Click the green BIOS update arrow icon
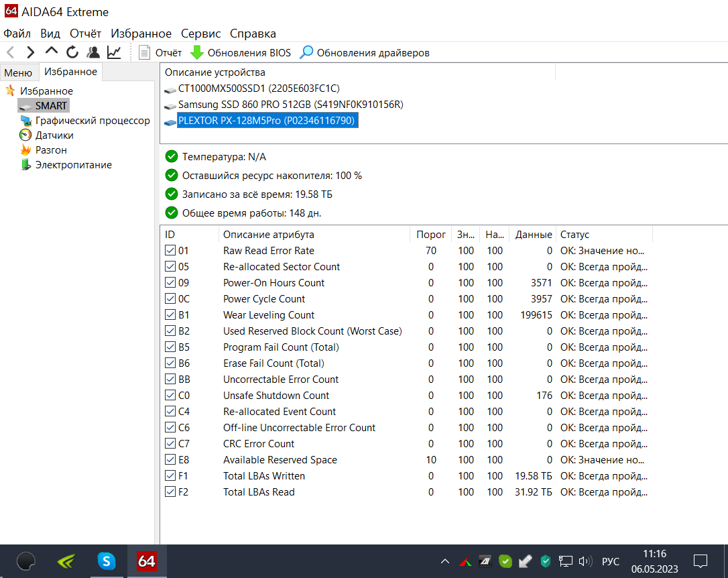This screenshot has height=578, width=728. [197, 52]
